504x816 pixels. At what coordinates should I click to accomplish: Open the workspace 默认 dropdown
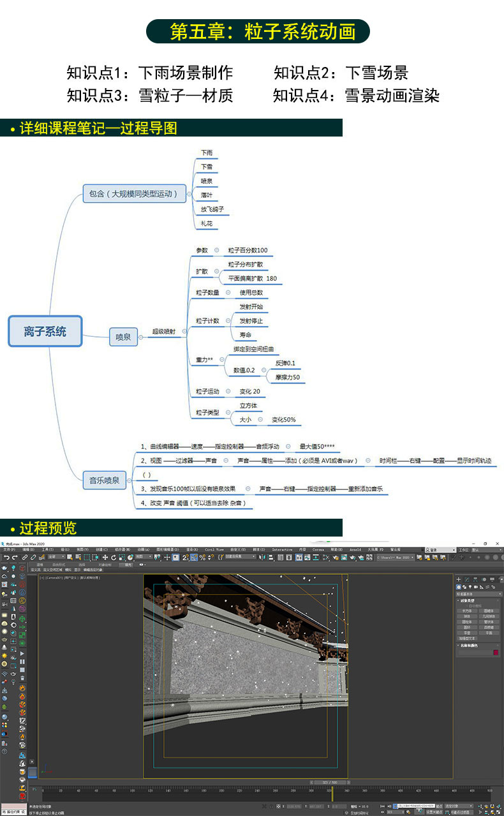point(487,549)
